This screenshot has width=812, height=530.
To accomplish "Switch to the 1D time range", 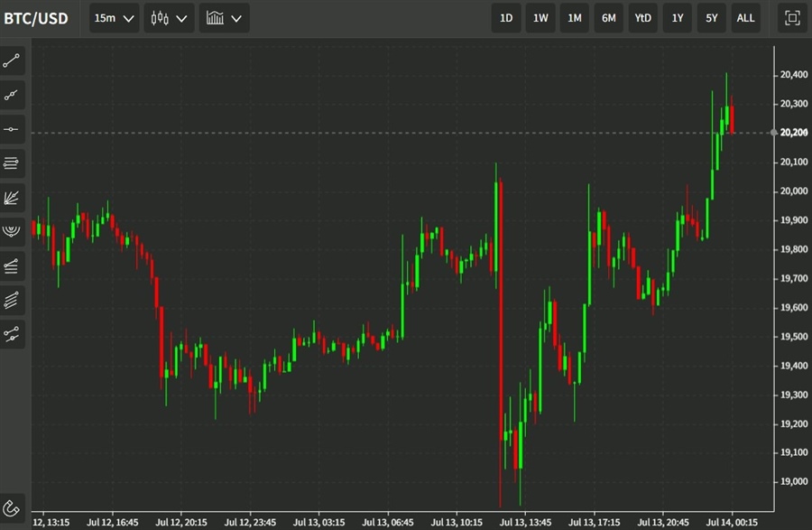I will [506, 18].
